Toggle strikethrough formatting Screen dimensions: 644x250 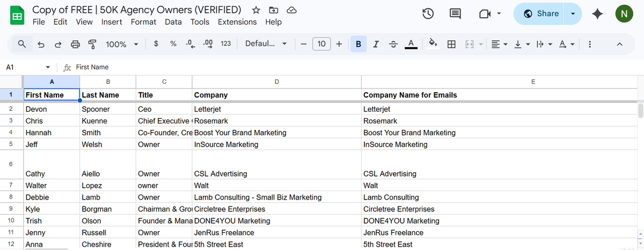[393, 44]
